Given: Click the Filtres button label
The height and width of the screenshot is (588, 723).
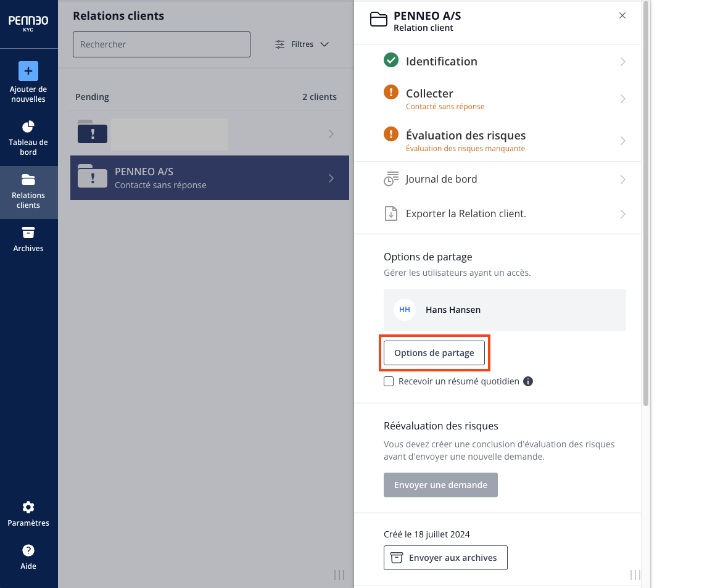Looking at the screenshot, I should coord(302,44).
